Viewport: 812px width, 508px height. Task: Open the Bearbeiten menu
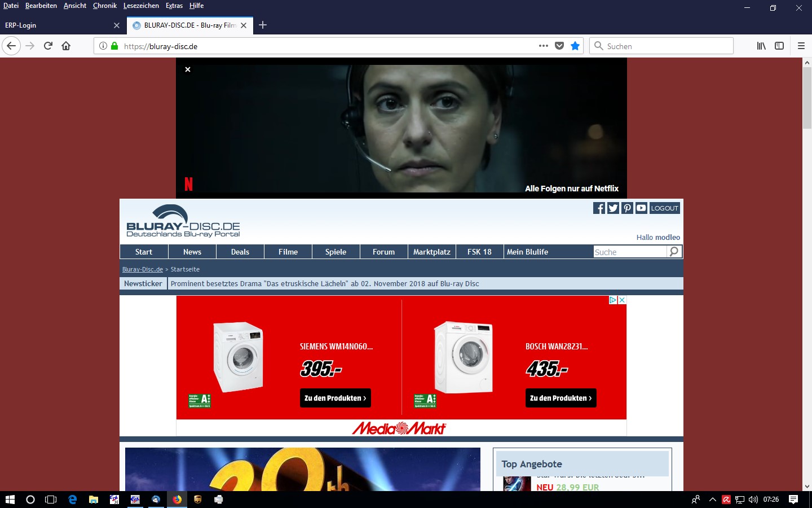click(41, 6)
